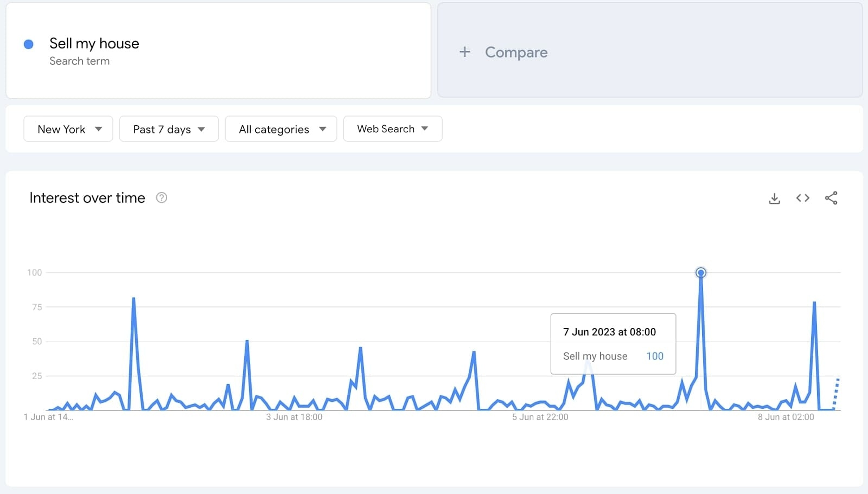This screenshot has width=868, height=494.
Task: Open the help icon beside Interest over time
Action: coord(162,198)
